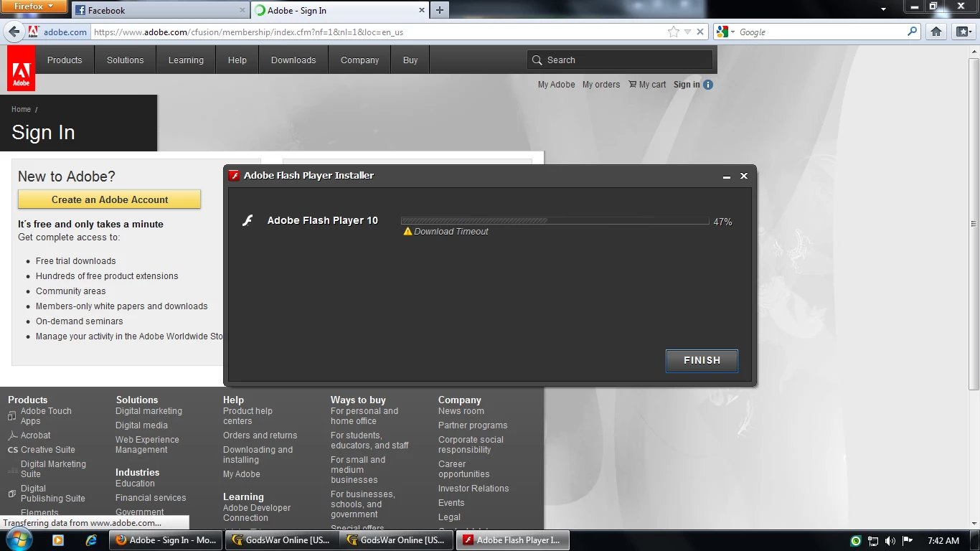
Task: Open Partner programs footer link
Action: point(473,425)
